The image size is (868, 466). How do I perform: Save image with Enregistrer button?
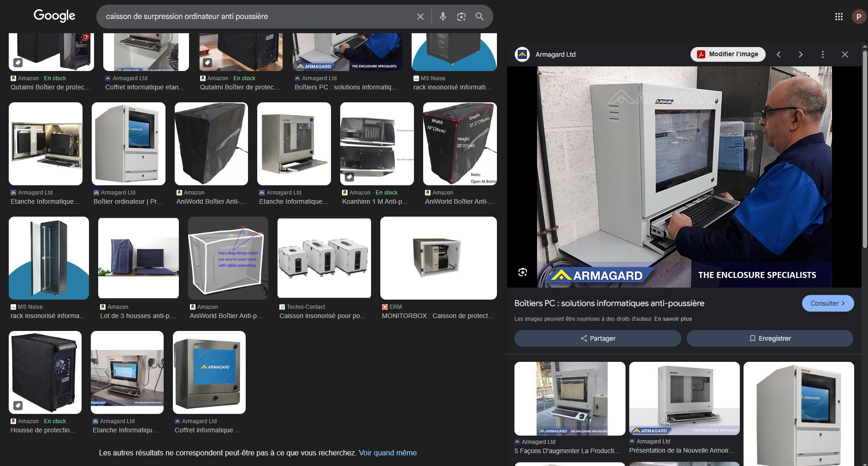tap(769, 338)
